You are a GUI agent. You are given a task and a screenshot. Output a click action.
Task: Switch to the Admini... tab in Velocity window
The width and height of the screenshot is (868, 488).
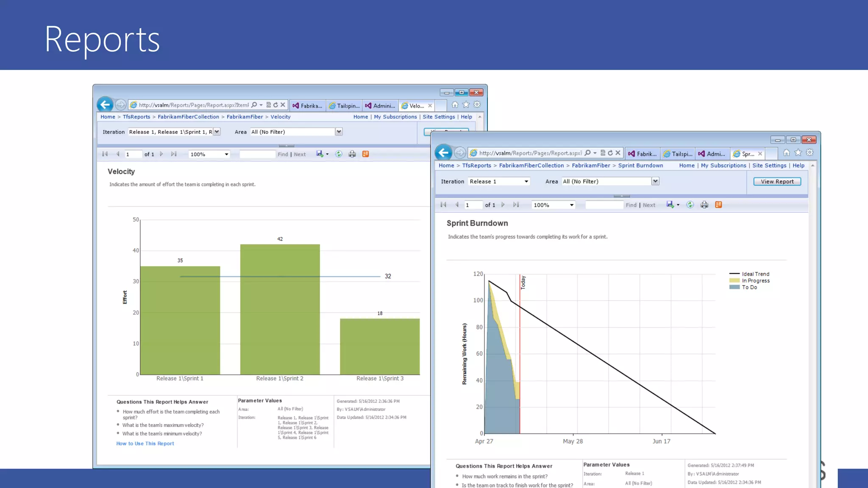tap(380, 106)
